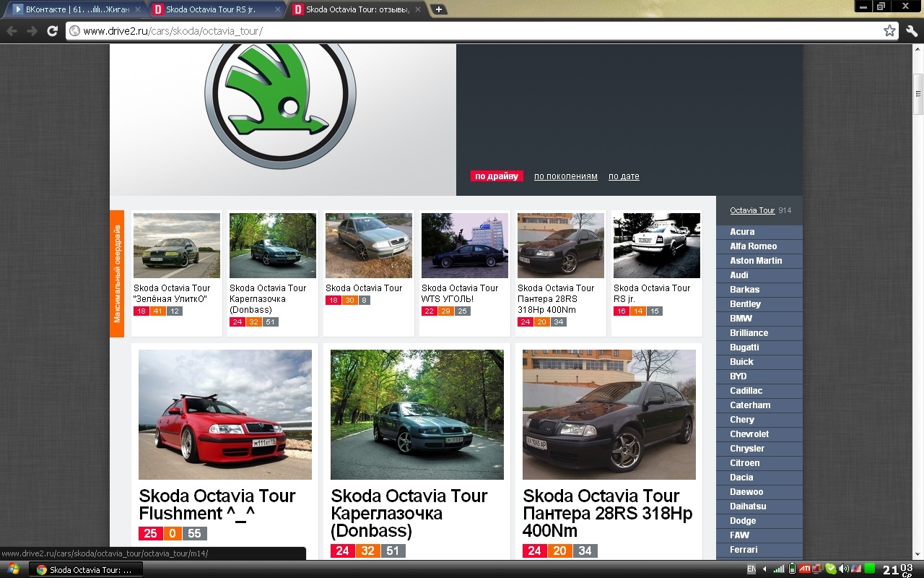Click the Chrome taskbar button Skoda Octavia Tour
Image resolution: width=924 pixels, height=578 pixels.
pos(86,569)
